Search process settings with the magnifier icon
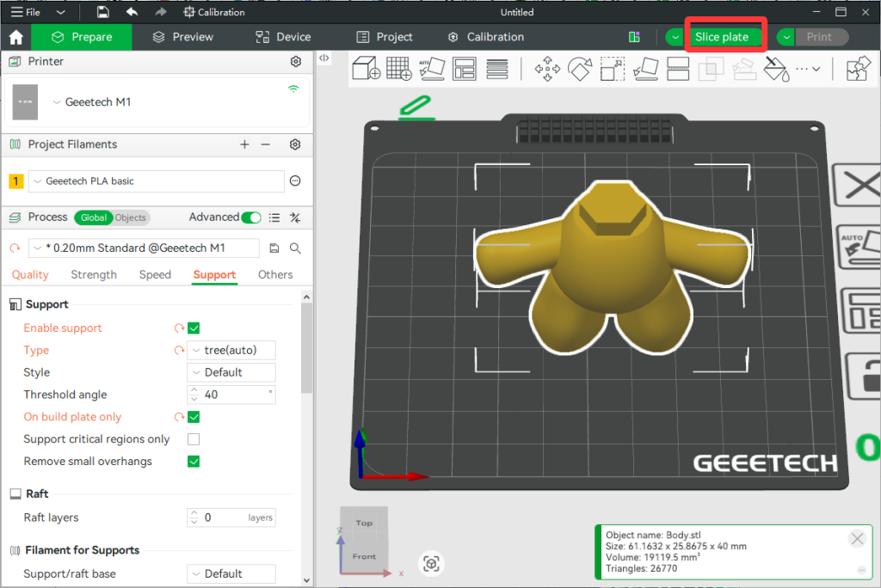 295,248
